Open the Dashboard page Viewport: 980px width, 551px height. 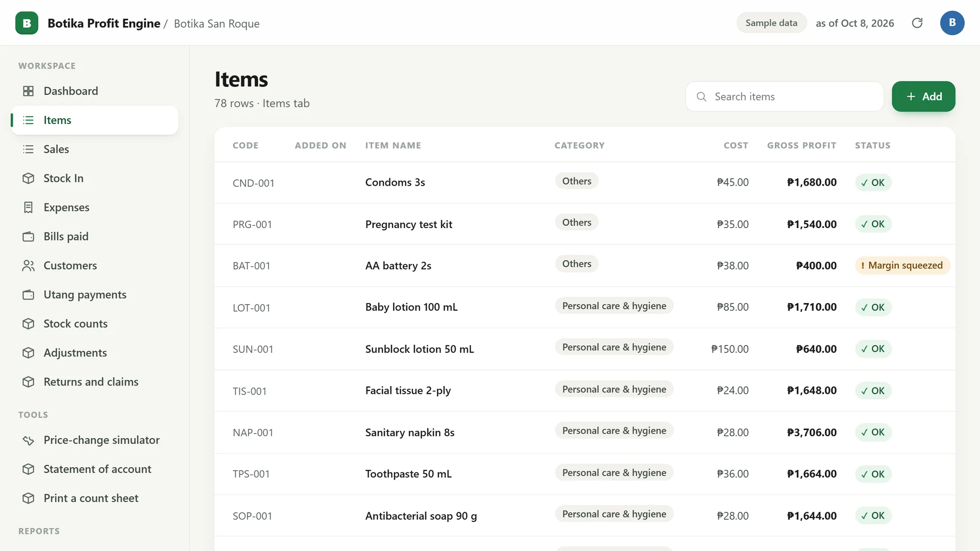pos(94,91)
